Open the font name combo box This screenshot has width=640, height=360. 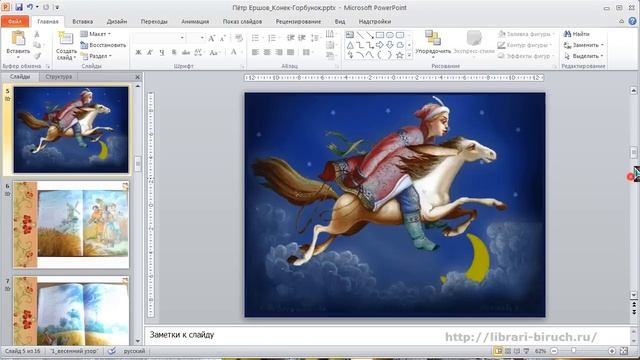[182, 38]
